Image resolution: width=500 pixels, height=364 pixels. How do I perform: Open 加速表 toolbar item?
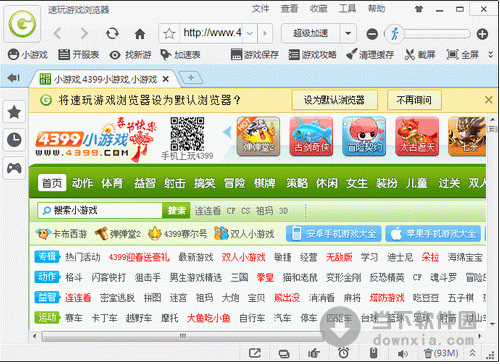[x=180, y=55]
